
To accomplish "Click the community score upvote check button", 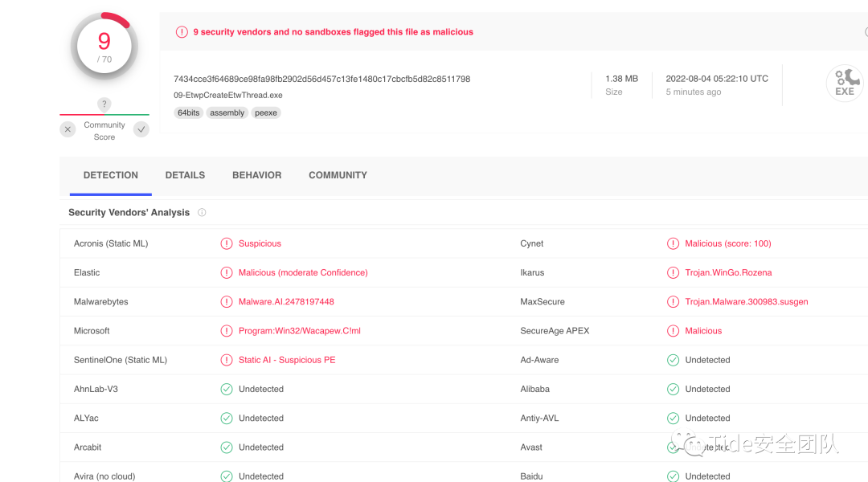I will tap(141, 129).
